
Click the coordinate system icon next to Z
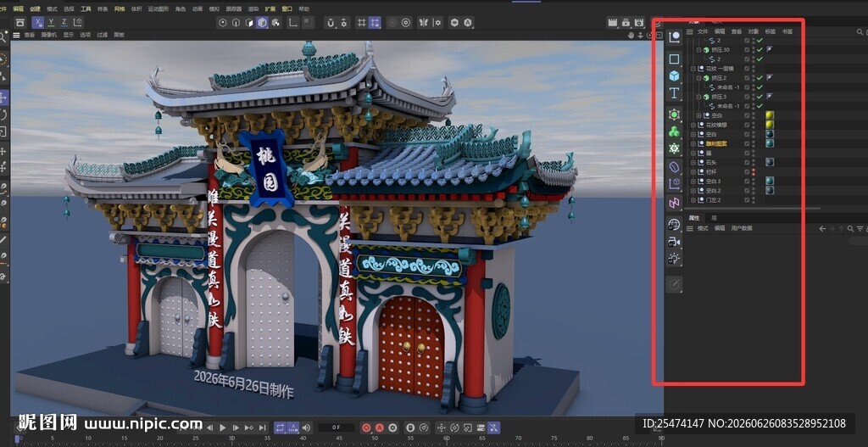78,22
